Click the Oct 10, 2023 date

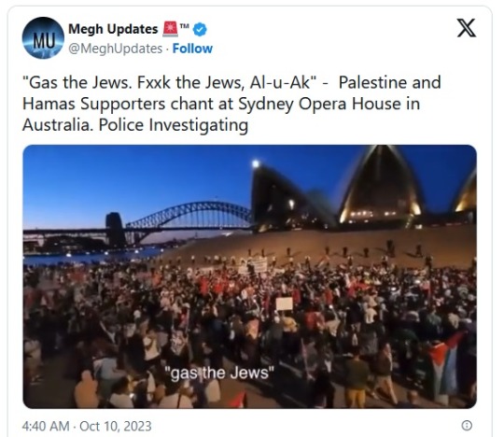[116, 426]
